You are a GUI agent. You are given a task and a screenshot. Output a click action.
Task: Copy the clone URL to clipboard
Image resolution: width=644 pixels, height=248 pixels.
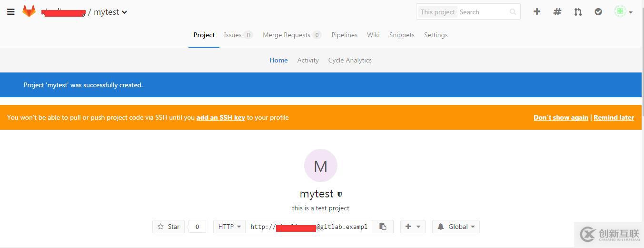[x=383, y=227]
